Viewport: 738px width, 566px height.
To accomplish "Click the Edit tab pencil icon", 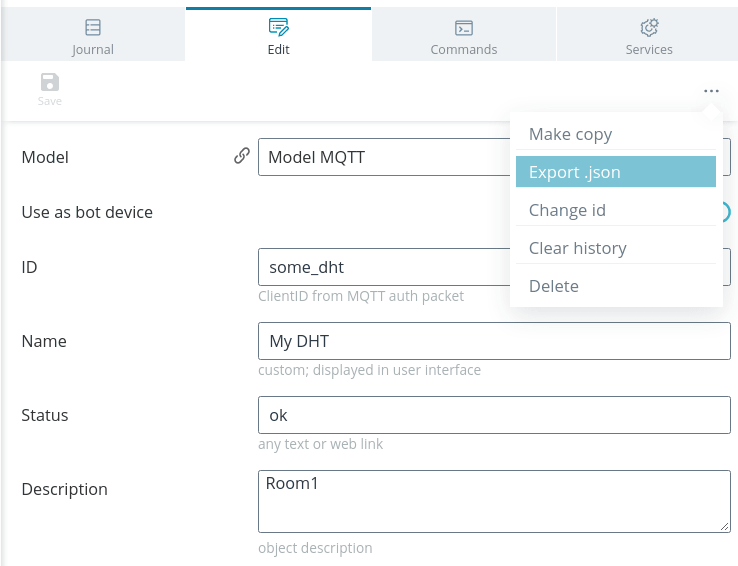I will (279, 27).
